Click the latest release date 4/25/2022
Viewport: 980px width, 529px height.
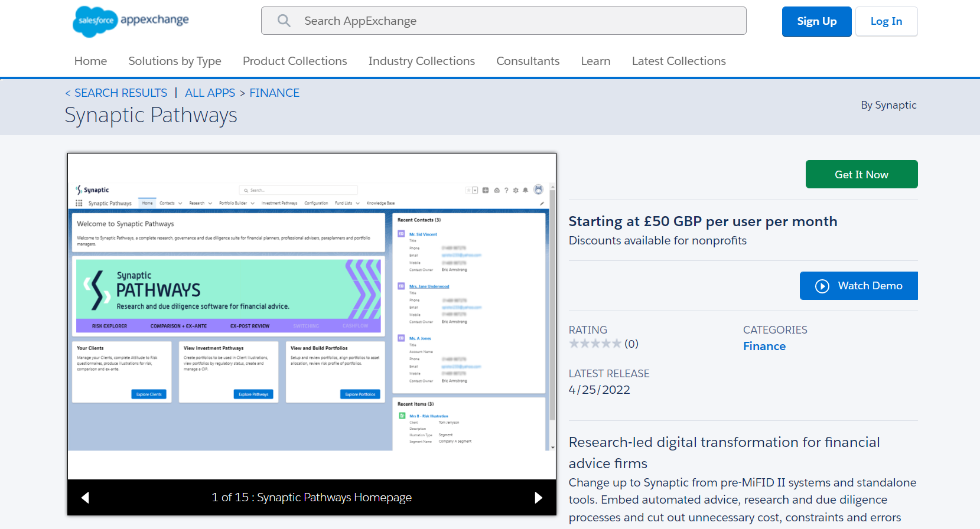tap(599, 390)
